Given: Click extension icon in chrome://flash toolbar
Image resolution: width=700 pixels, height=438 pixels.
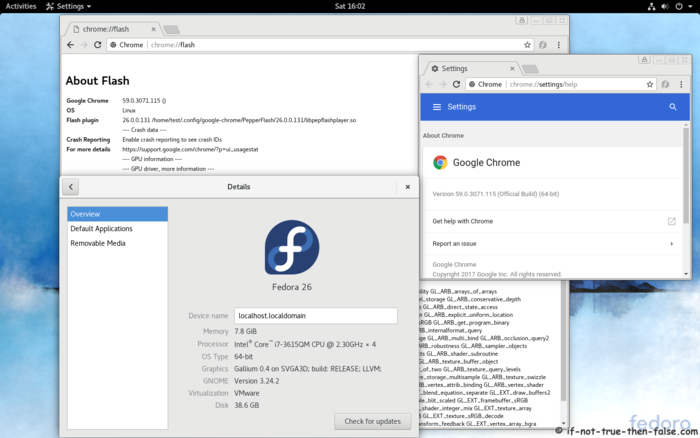Looking at the screenshot, I should coord(543,45).
